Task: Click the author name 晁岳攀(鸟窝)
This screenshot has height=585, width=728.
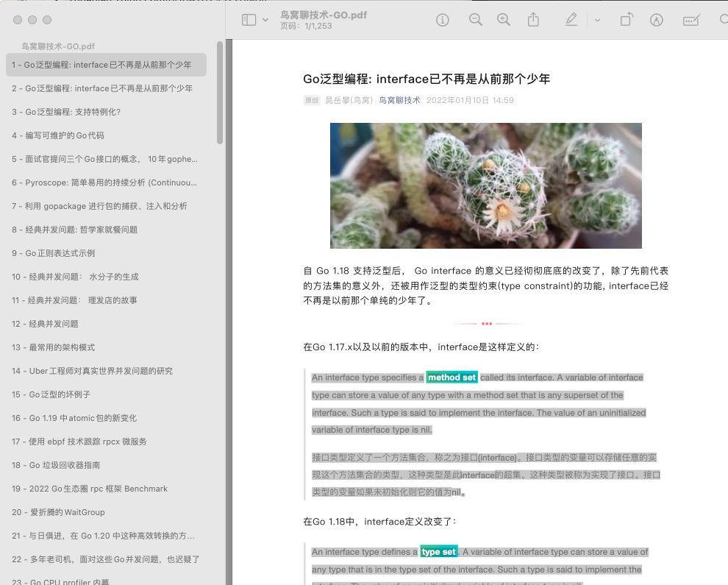Action: coord(349,100)
